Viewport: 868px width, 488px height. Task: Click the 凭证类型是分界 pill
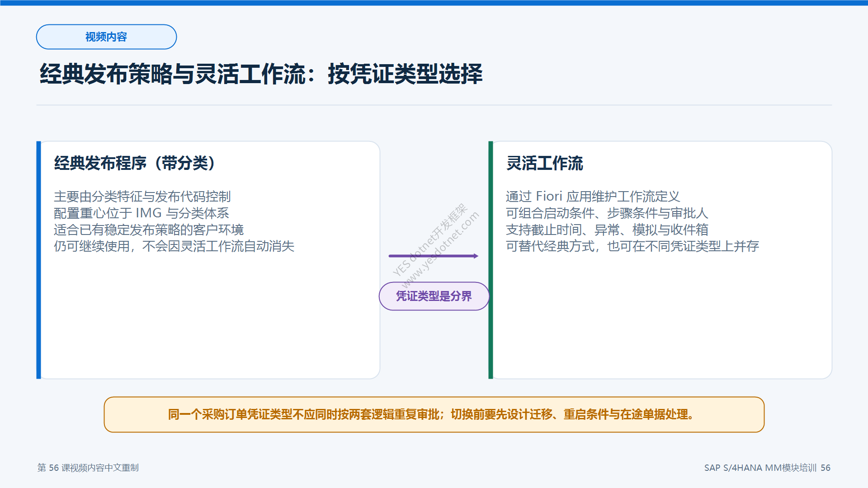(434, 296)
